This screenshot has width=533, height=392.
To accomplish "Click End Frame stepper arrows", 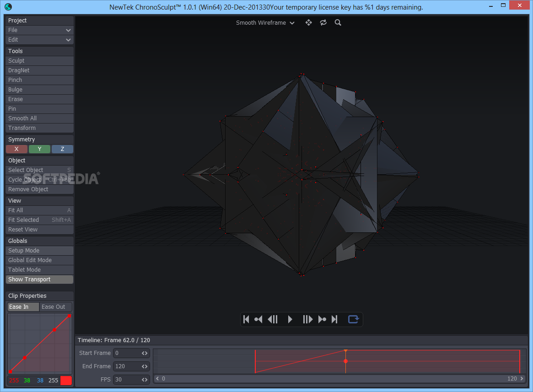I will (145, 366).
